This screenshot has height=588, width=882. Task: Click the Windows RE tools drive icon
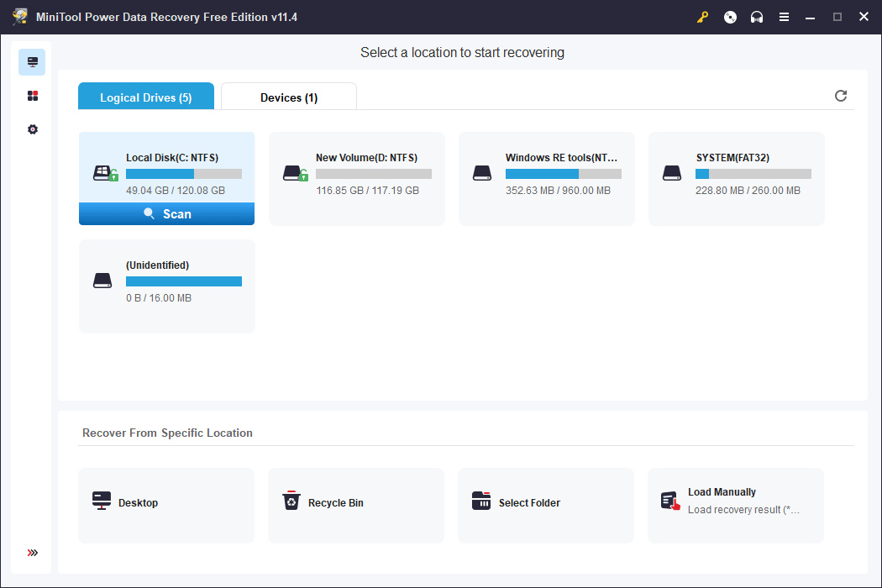click(x=482, y=173)
